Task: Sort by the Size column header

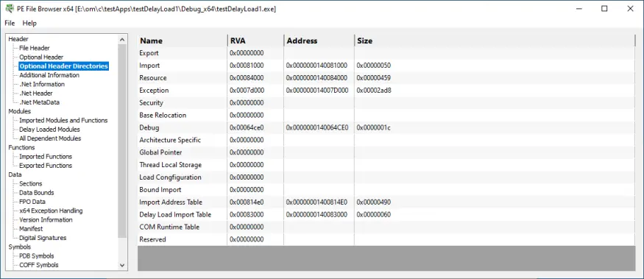Action: pyautogui.click(x=495, y=40)
